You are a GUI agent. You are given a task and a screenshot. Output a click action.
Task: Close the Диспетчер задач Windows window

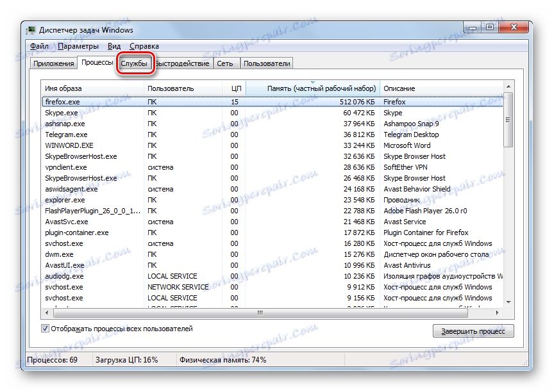pyautogui.click(x=514, y=27)
